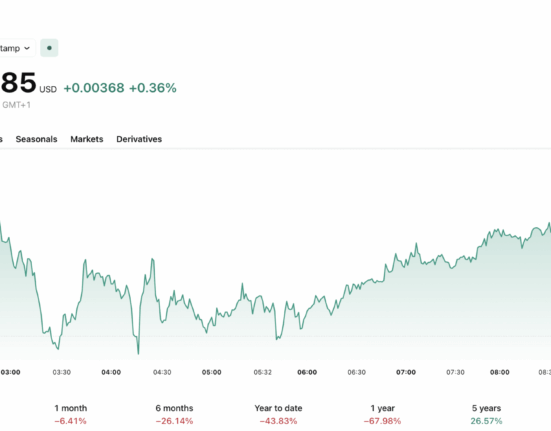
Task: Click the USD currency label
Action: click(48, 90)
